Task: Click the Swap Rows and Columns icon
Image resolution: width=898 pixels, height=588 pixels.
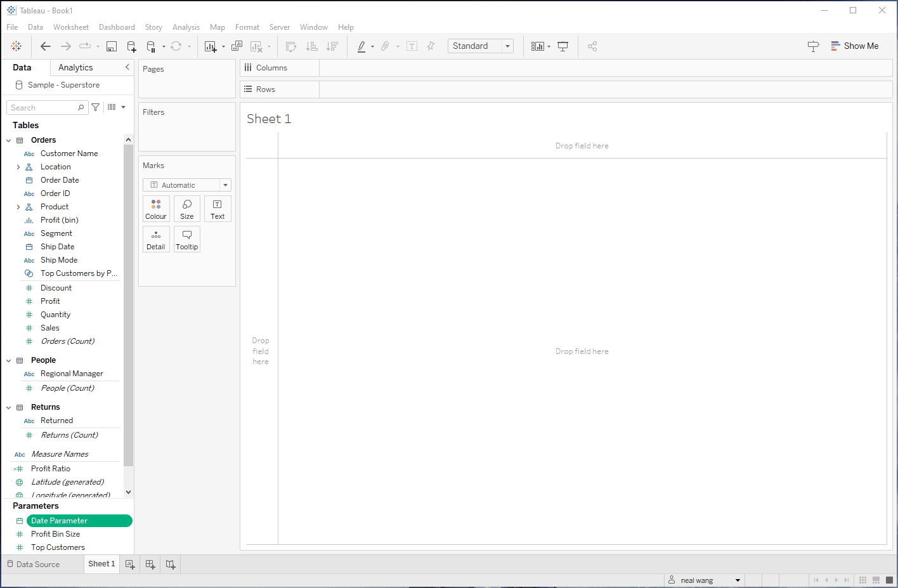Action: click(291, 46)
